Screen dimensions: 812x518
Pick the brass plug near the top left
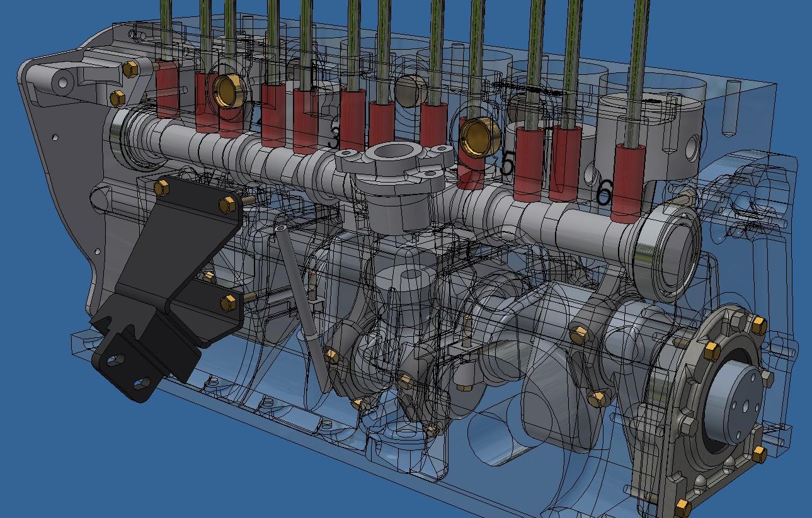226,91
